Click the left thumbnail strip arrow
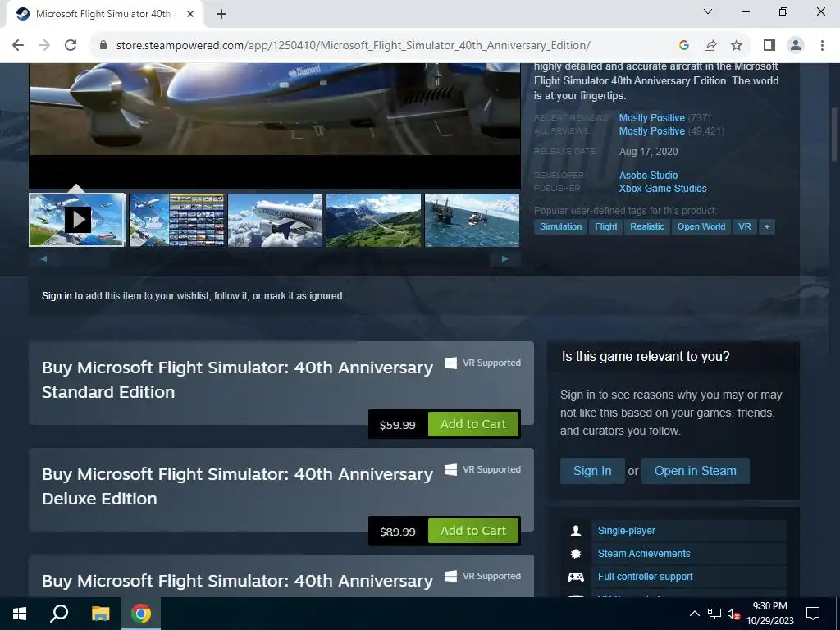Viewport: 840px width, 630px height. click(43, 258)
